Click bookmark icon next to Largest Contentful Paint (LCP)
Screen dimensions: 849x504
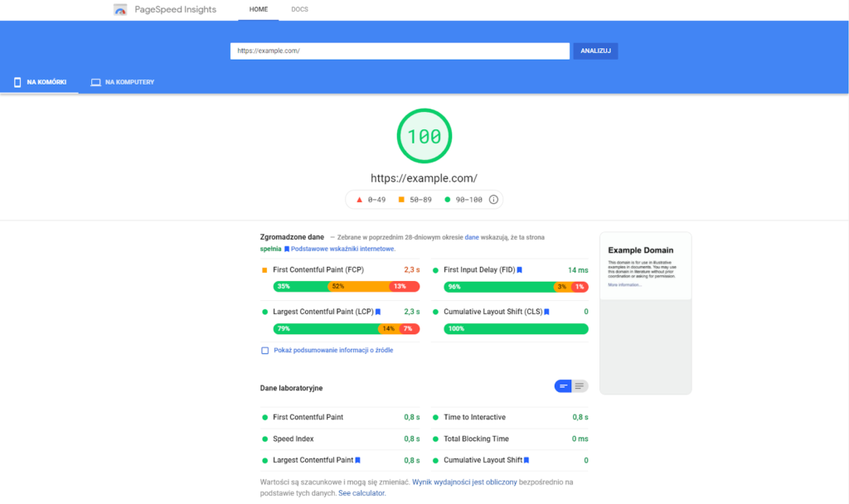pyautogui.click(x=377, y=313)
